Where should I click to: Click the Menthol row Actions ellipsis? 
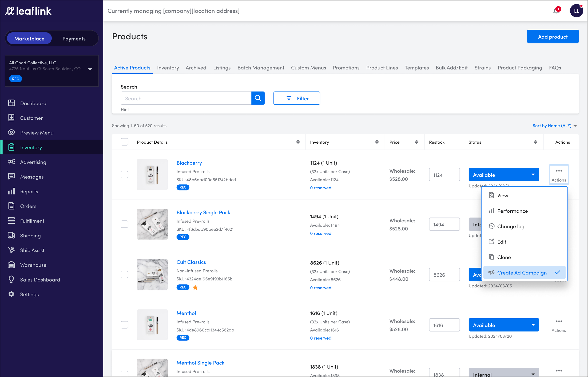tap(559, 321)
